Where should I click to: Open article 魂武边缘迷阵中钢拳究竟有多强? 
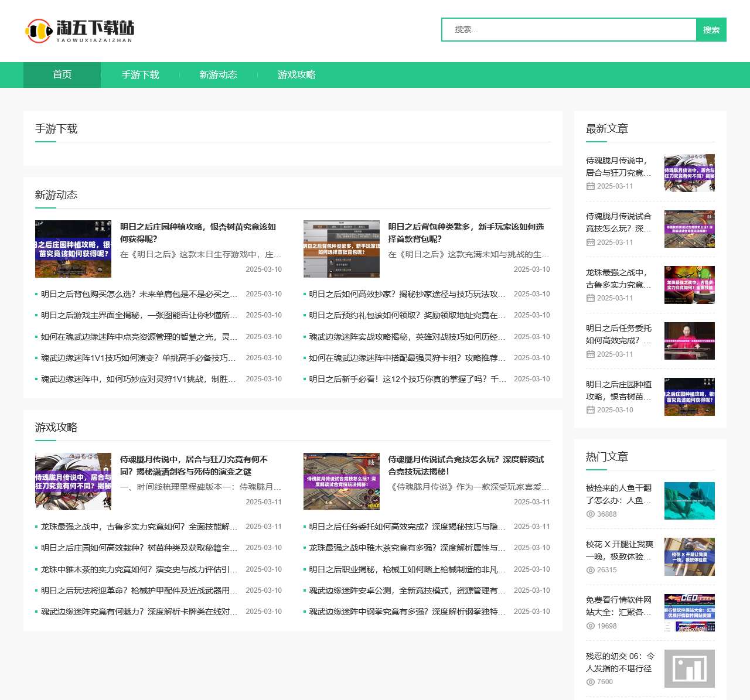pyautogui.click(x=407, y=612)
